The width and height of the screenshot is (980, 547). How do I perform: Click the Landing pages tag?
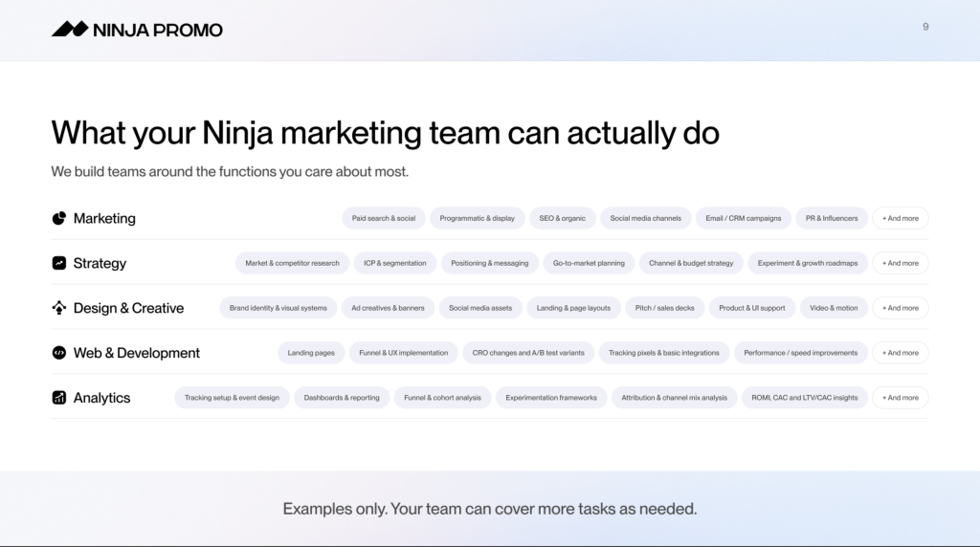[311, 353]
